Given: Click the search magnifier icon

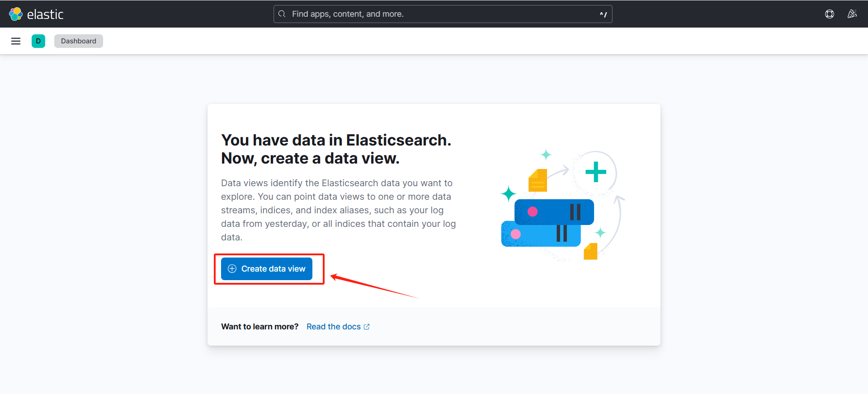Looking at the screenshot, I should coord(282,14).
